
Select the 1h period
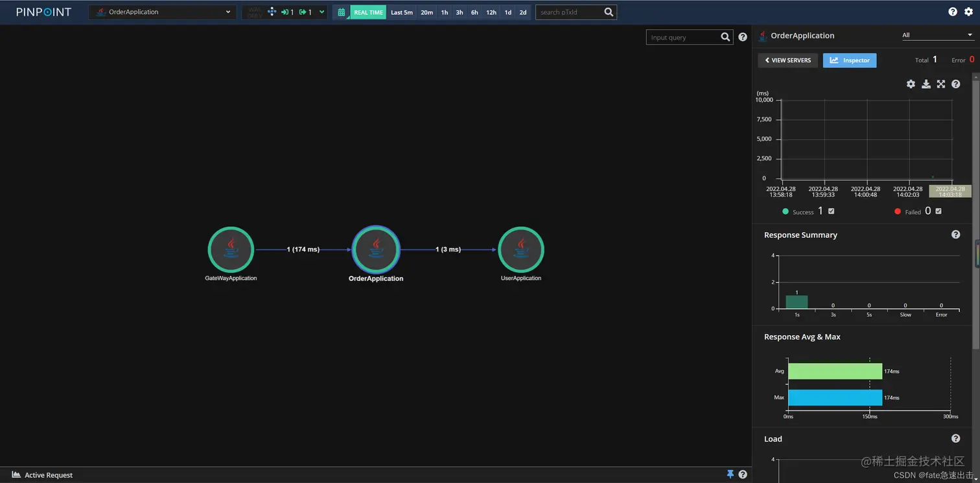click(445, 12)
